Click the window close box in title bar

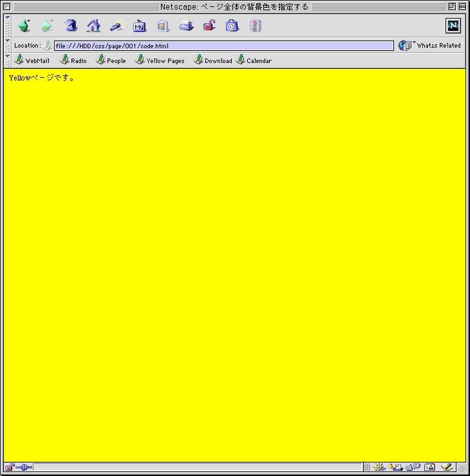point(6,6)
